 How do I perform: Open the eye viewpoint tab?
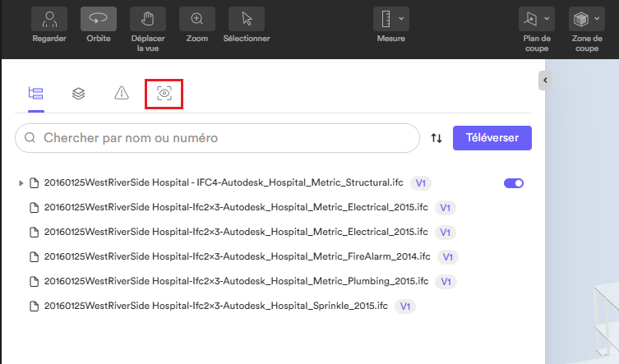click(x=164, y=94)
